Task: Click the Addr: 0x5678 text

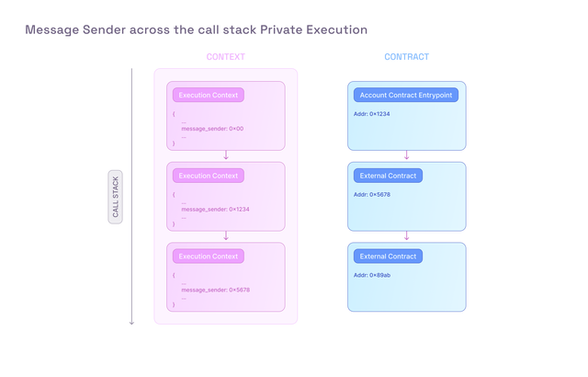Action: [372, 195]
